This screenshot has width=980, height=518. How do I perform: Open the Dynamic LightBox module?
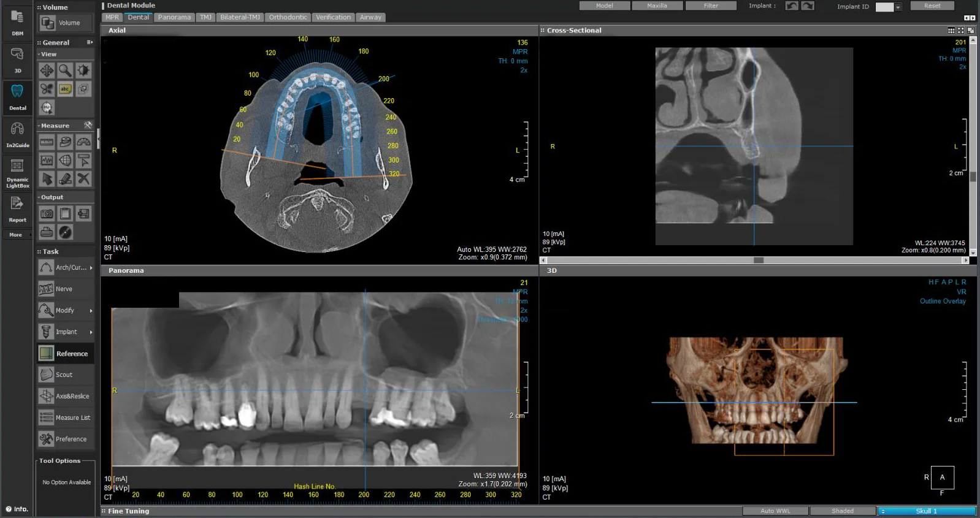coord(17,172)
